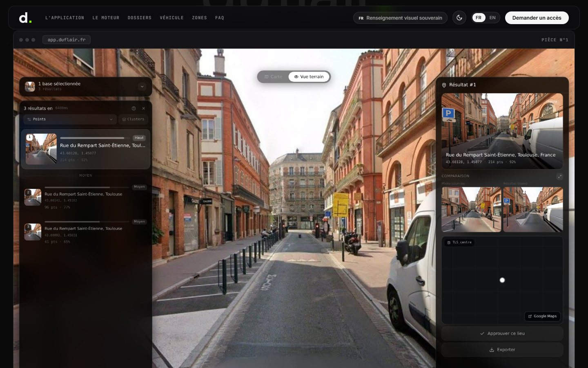
Task: Click the 3 résultats en heading
Action: tap(38, 108)
